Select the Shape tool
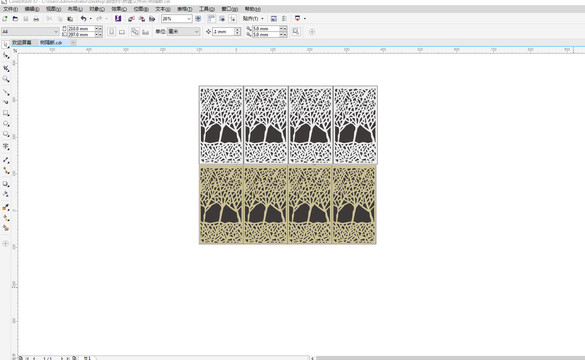 tap(6, 56)
